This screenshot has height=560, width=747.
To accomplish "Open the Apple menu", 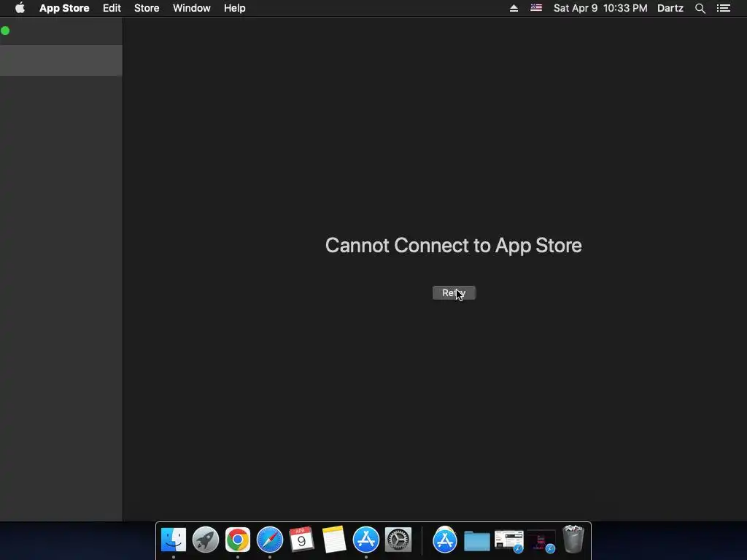I will [20, 8].
